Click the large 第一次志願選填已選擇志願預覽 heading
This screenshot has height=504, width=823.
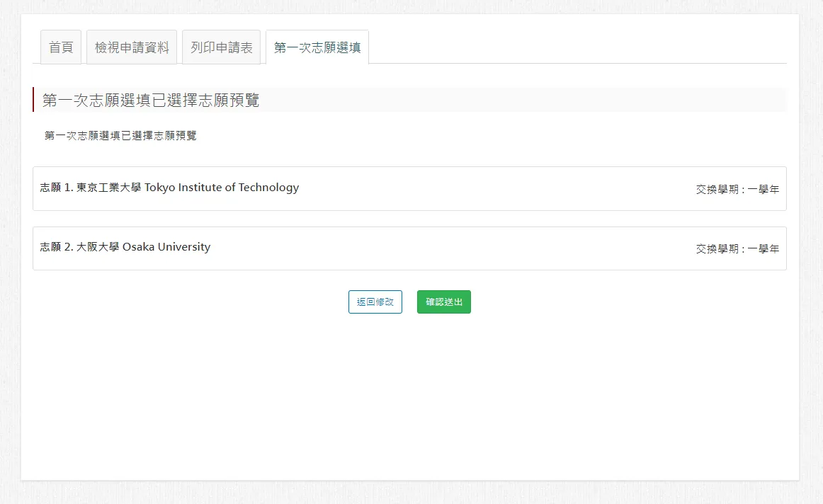(x=151, y=101)
